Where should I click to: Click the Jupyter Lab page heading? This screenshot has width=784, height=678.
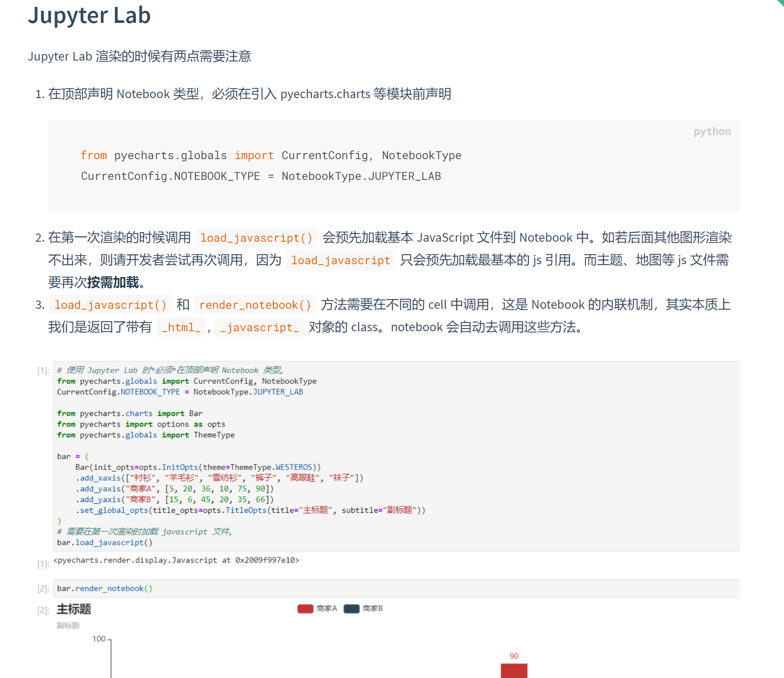[89, 16]
